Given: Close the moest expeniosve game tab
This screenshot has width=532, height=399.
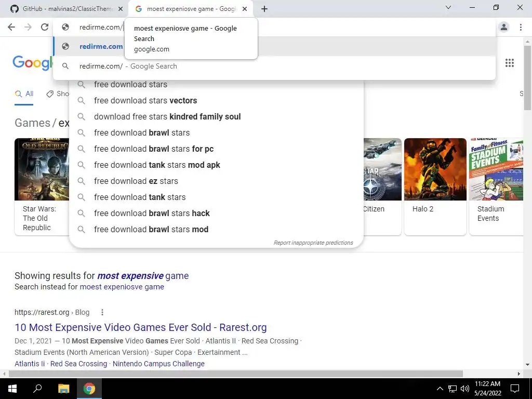Looking at the screenshot, I should (245, 9).
